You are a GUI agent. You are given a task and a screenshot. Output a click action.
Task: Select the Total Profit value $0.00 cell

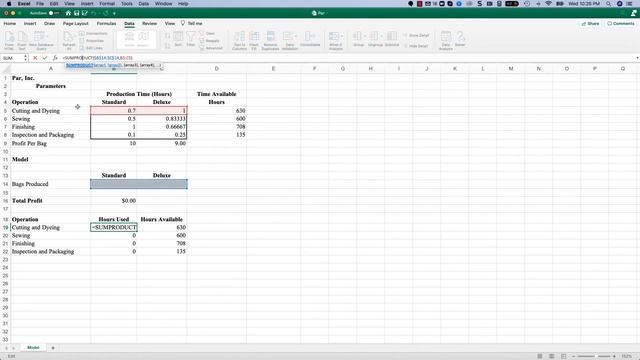pos(114,201)
